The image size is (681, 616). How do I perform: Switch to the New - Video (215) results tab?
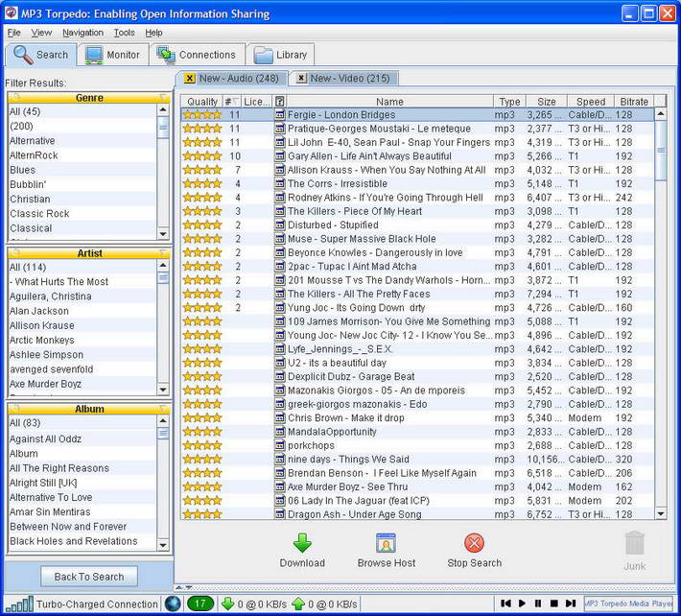pyautogui.click(x=344, y=78)
